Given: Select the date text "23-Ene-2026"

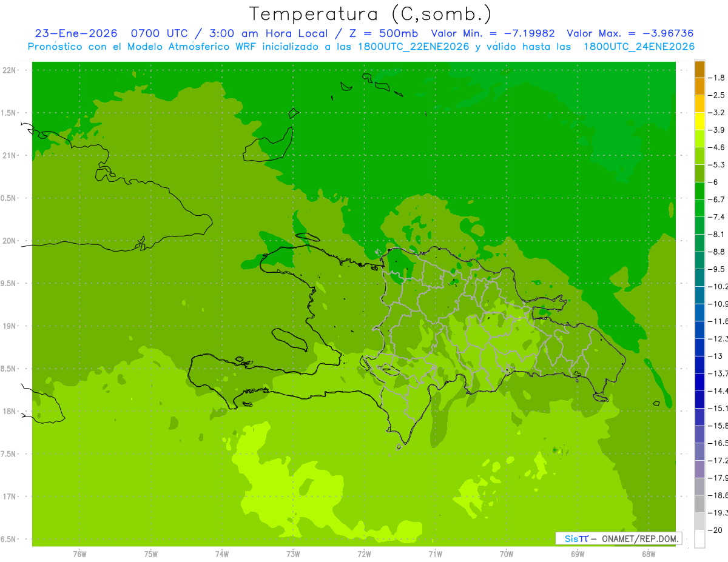Looking at the screenshot, I should [76, 33].
